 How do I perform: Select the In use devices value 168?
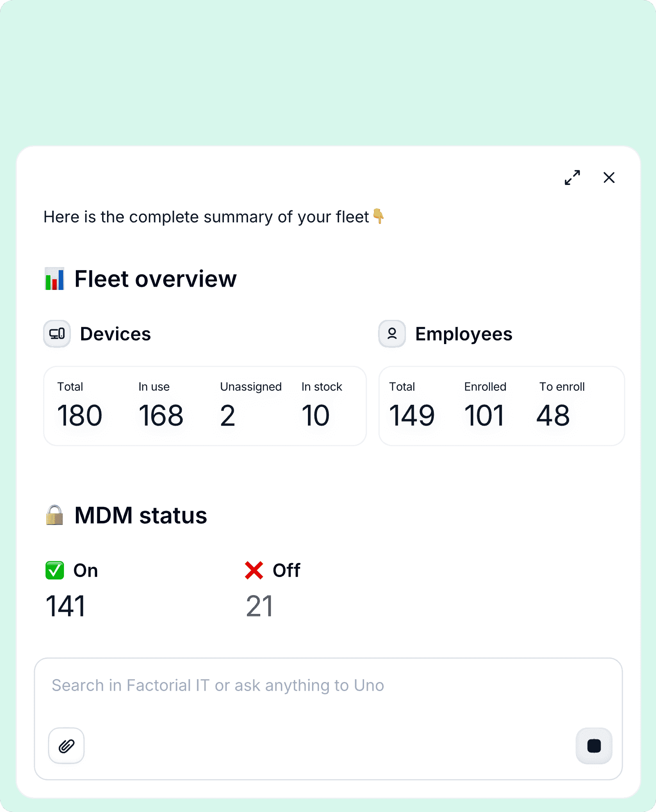(161, 415)
